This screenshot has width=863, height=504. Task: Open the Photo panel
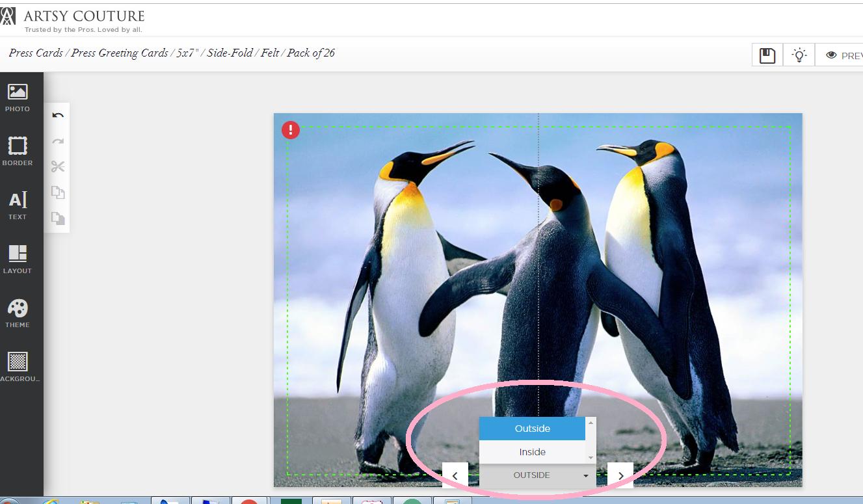click(x=18, y=98)
